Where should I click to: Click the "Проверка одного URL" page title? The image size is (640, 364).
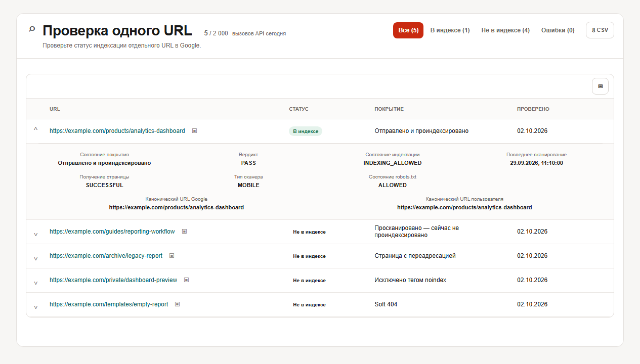117,31
